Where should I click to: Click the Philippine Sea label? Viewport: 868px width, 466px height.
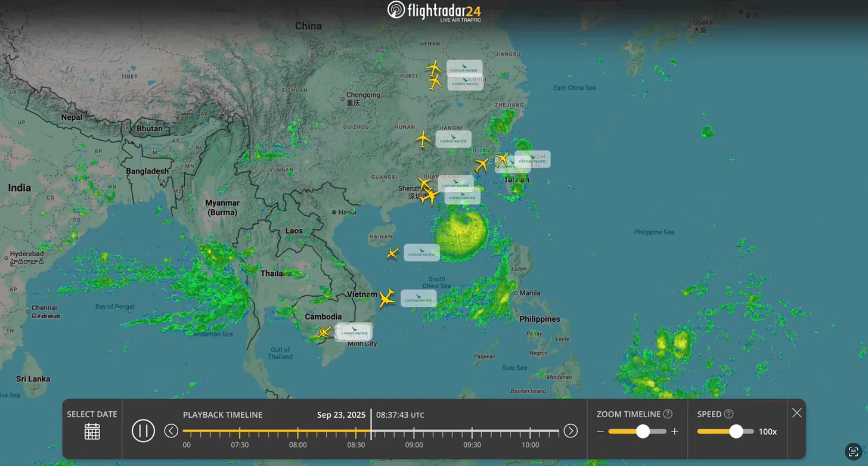(x=654, y=232)
